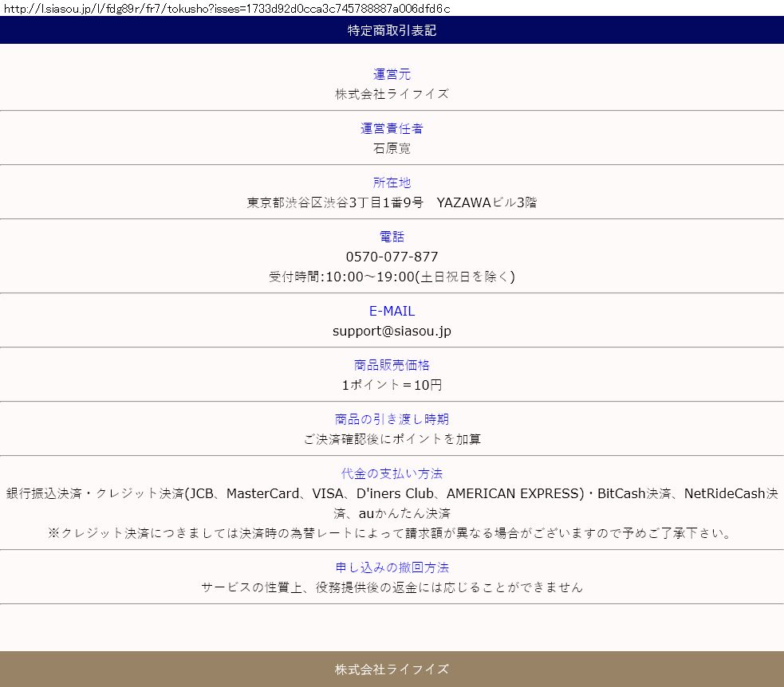Click the support@siasou.jp email address

[x=392, y=331]
